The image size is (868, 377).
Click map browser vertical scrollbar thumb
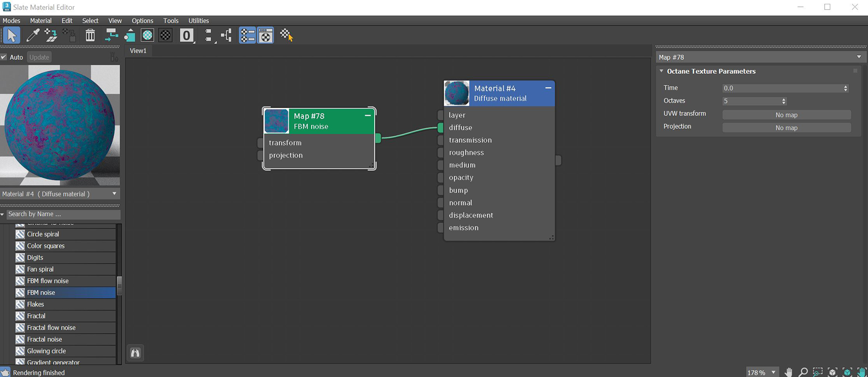pos(119,285)
